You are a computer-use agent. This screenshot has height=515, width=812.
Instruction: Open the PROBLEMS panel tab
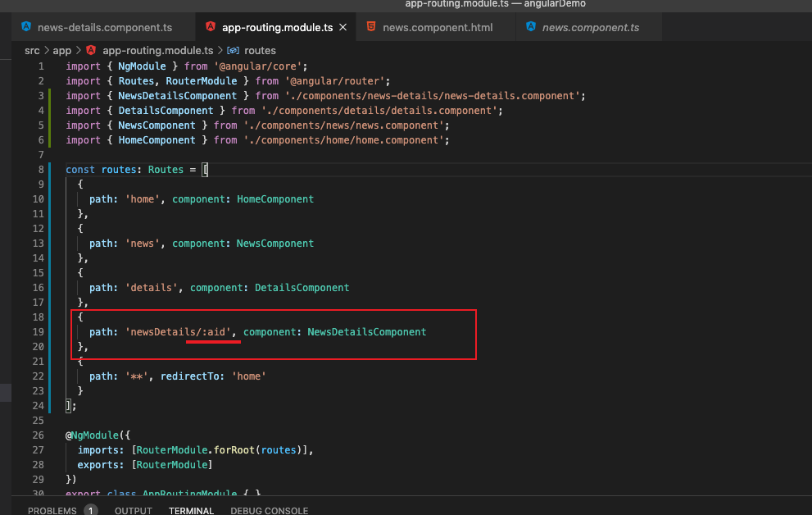(x=52, y=511)
